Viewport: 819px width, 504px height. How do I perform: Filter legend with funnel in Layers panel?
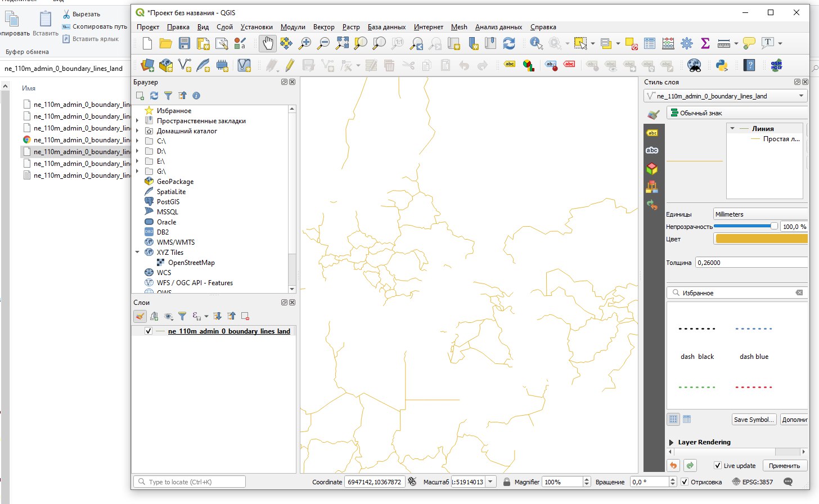[182, 316]
